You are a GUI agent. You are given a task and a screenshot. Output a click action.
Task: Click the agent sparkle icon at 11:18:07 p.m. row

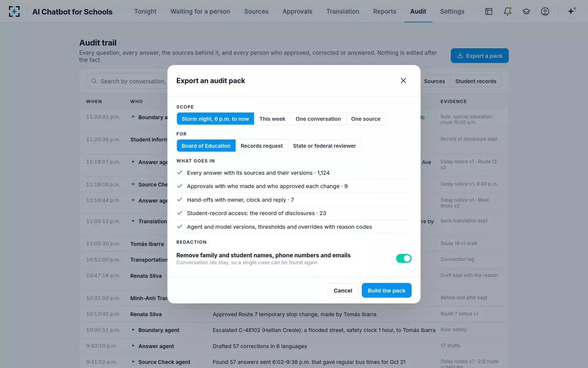(x=133, y=162)
